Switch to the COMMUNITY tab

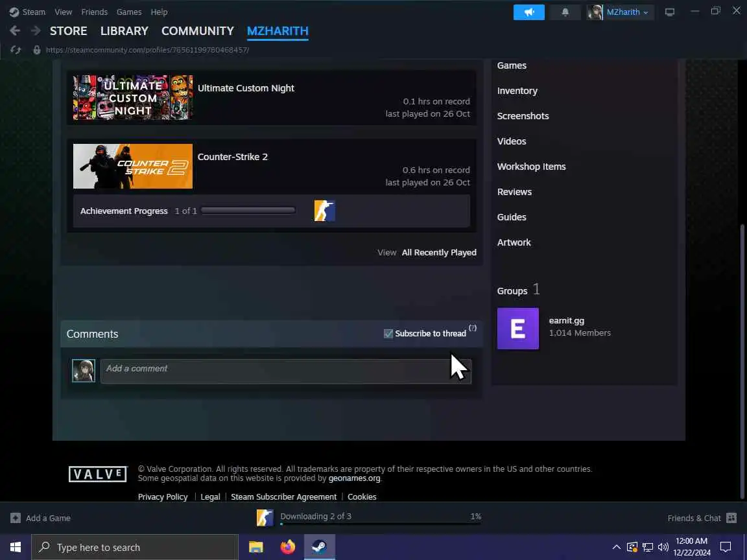pos(198,31)
